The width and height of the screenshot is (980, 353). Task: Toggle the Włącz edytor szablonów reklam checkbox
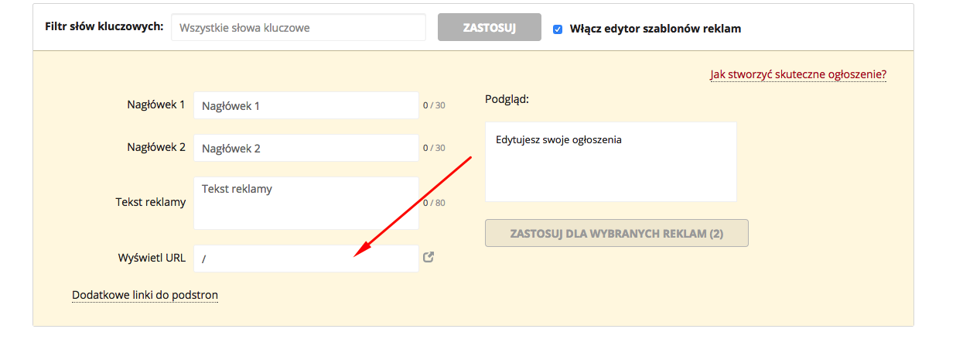[x=558, y=29]
